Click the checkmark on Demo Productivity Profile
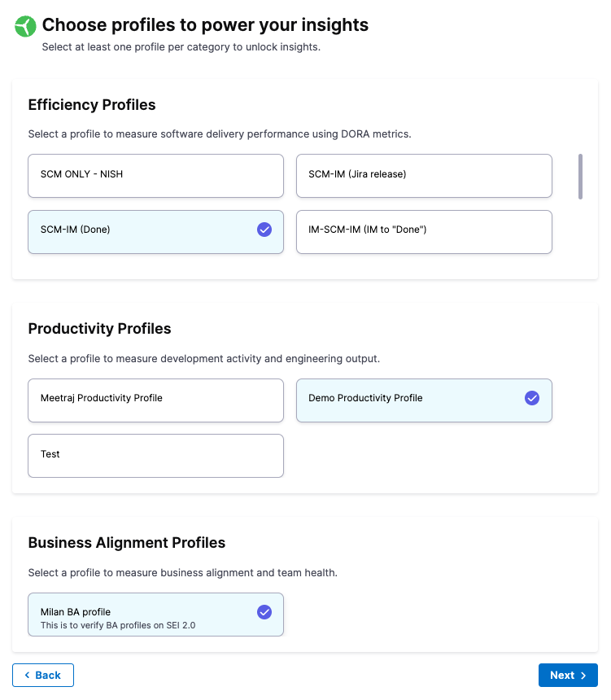This screenshot has width=611, height=700. [532, 398]
